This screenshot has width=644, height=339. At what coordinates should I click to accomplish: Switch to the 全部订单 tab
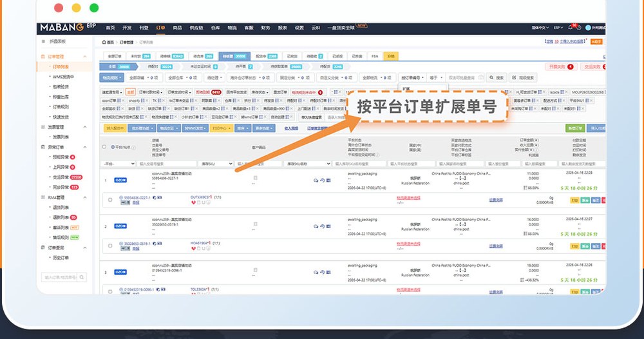114,56
